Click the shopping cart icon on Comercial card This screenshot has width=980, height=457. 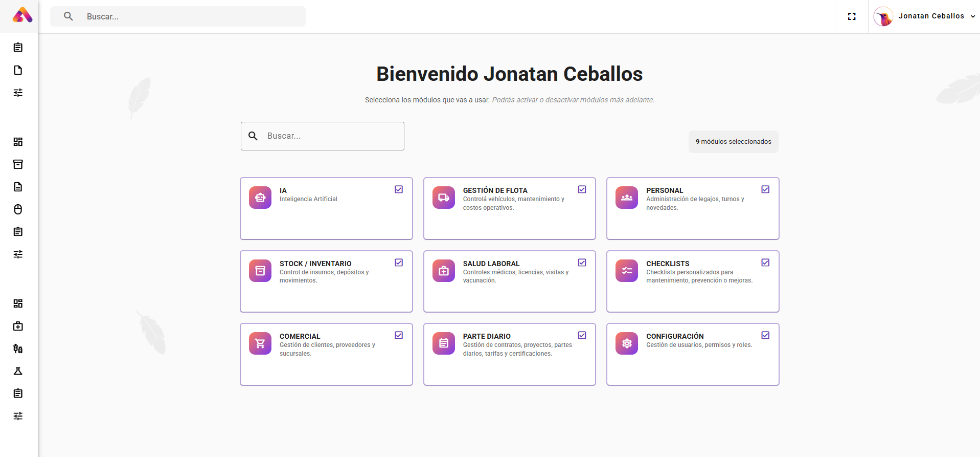[260, 343]
